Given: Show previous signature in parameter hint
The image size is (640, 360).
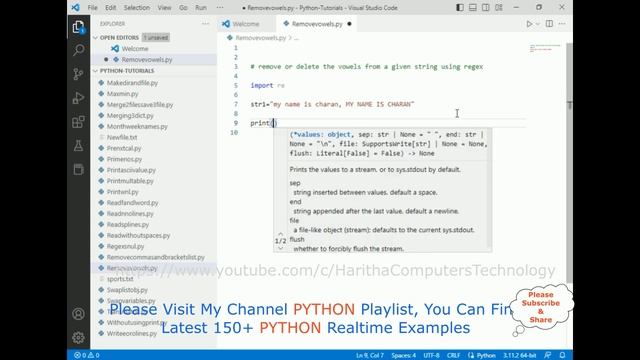Looking at the screenshot, I should click(280, 234).
